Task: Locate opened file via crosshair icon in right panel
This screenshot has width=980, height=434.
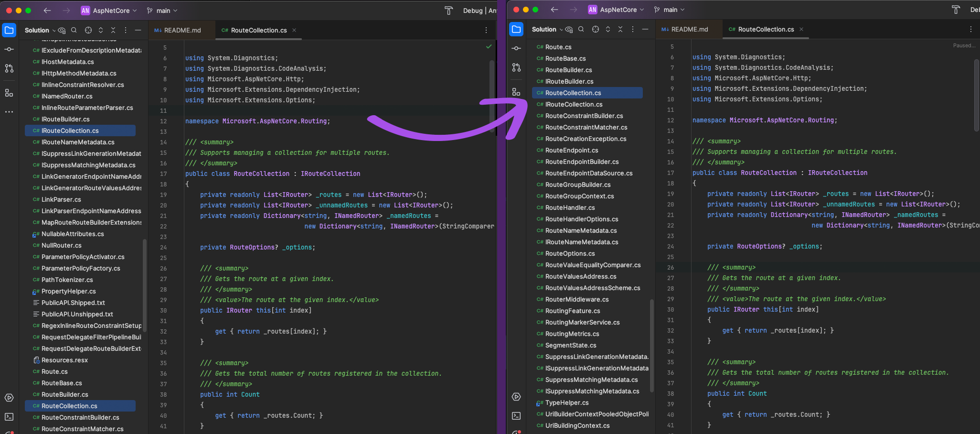Action: pyautogui.click(x=595, y=29)
